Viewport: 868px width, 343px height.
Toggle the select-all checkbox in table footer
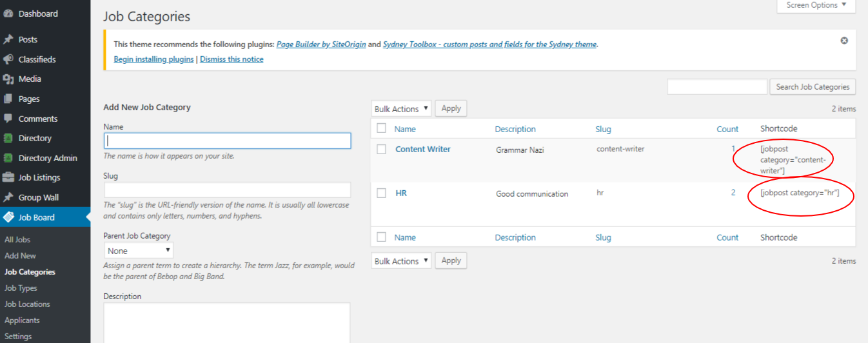382,237
